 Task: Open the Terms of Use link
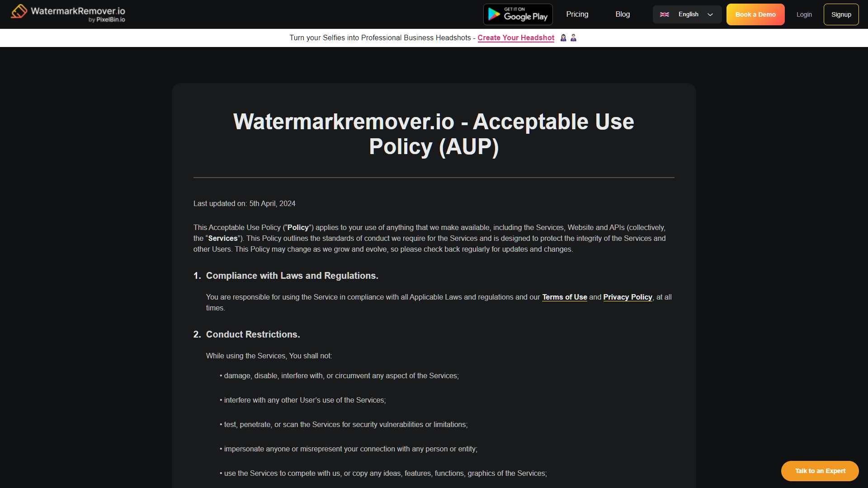564,297
